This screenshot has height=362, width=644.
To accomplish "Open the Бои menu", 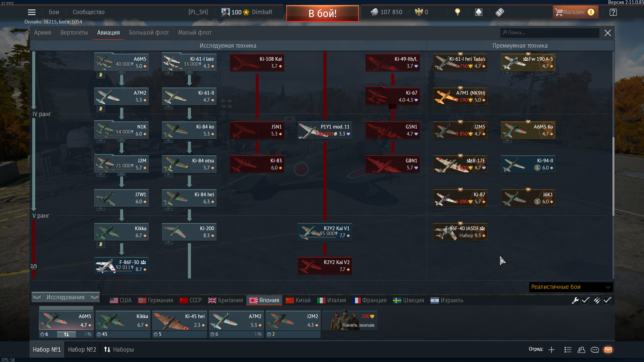I will [x=54, y=12].
